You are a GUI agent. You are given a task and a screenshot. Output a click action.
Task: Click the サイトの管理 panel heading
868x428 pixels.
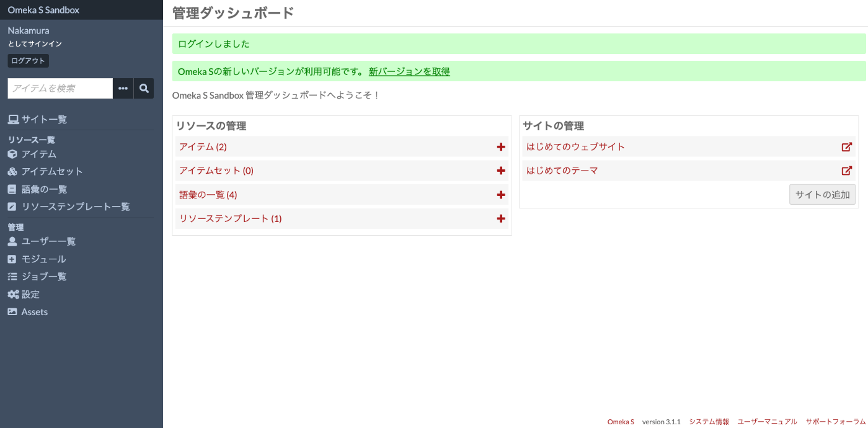point(553,126)
